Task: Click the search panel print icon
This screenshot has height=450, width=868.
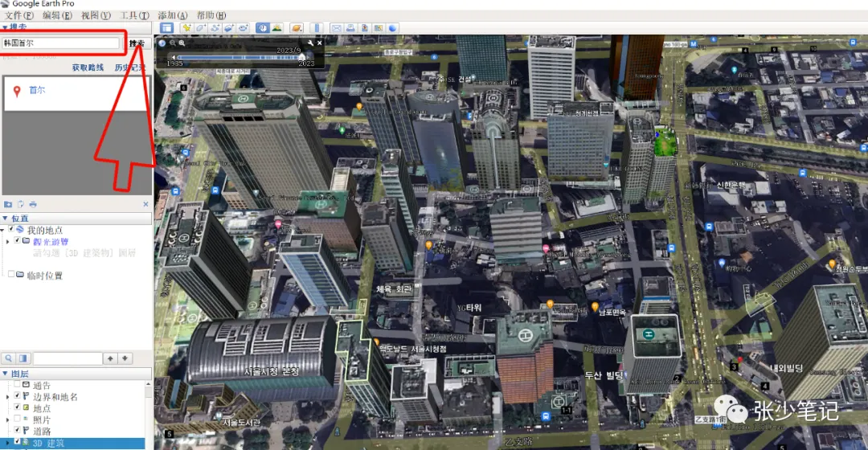Action: click(33, 204)
